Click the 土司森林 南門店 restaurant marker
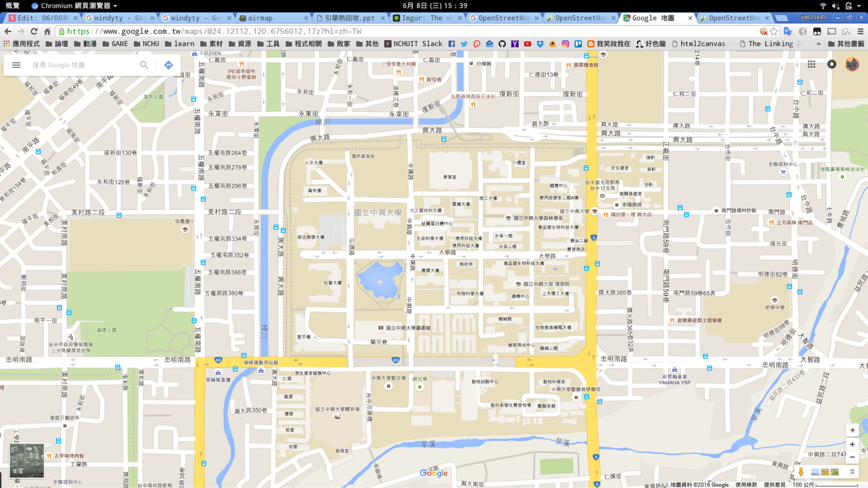 pyautogui.click(x=771, y=222)
